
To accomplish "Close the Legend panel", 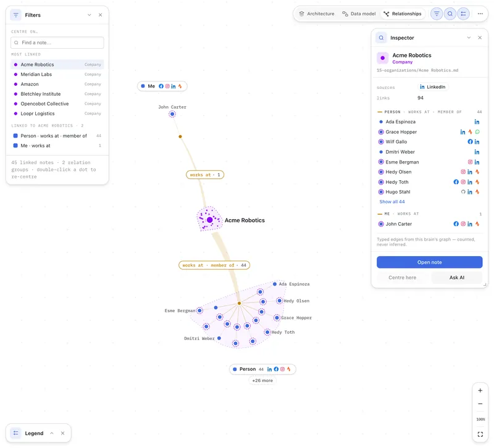I will click(63, 433).
